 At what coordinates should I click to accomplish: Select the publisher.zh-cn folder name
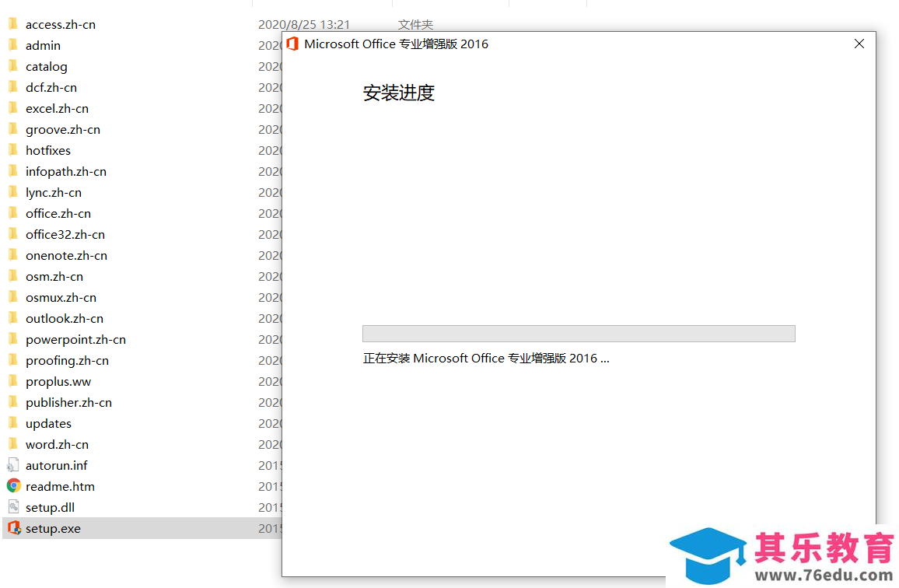[x=68, y=403]
